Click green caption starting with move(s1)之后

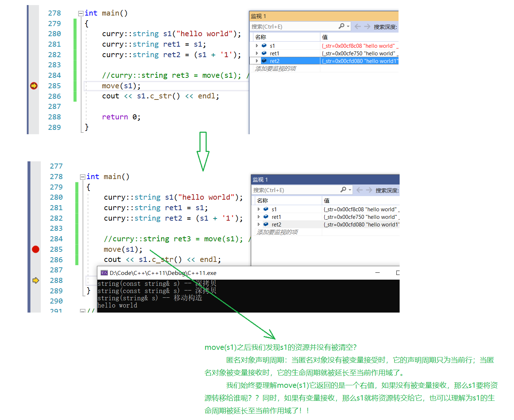(281, 347)
